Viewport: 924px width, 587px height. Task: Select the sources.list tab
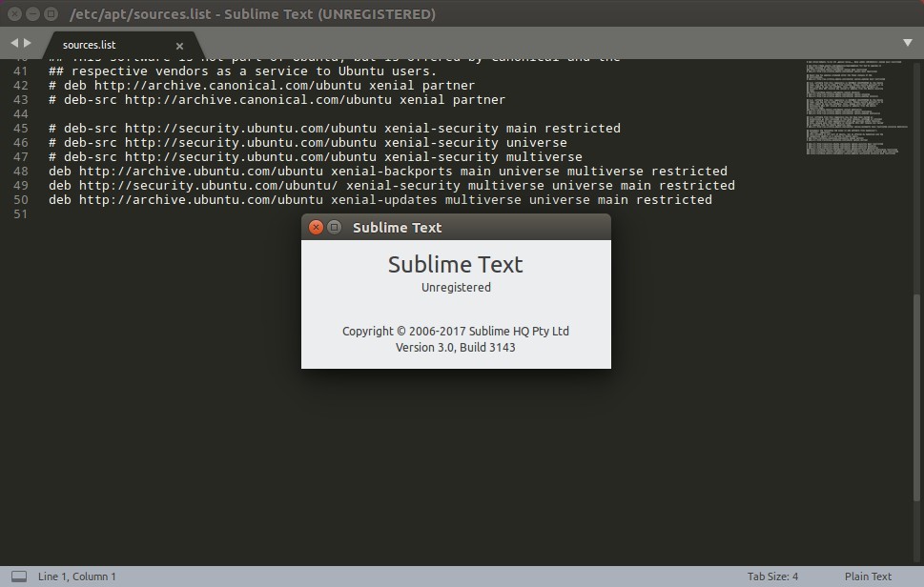point(91,45)
